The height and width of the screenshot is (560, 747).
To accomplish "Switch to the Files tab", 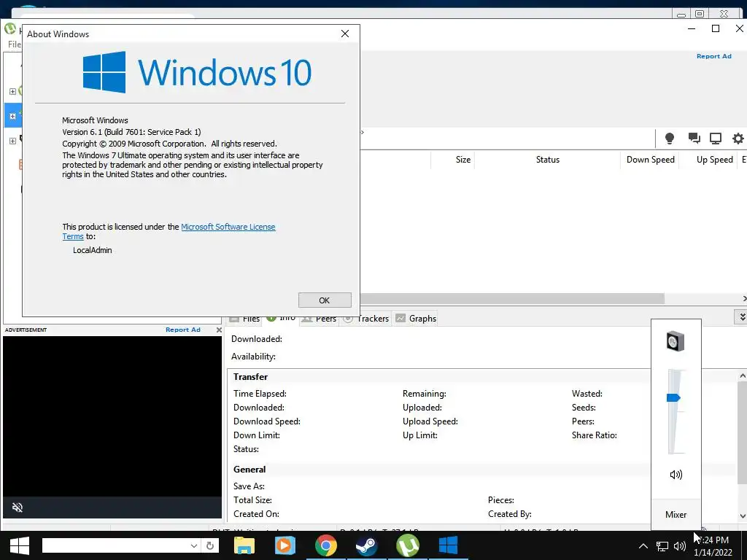I will [245, 319].
